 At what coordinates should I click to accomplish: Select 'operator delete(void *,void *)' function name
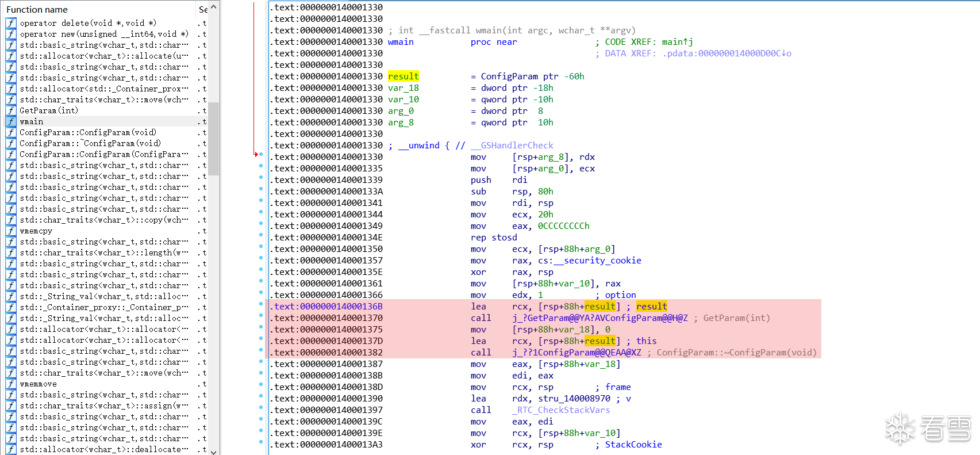coord(88,23)
